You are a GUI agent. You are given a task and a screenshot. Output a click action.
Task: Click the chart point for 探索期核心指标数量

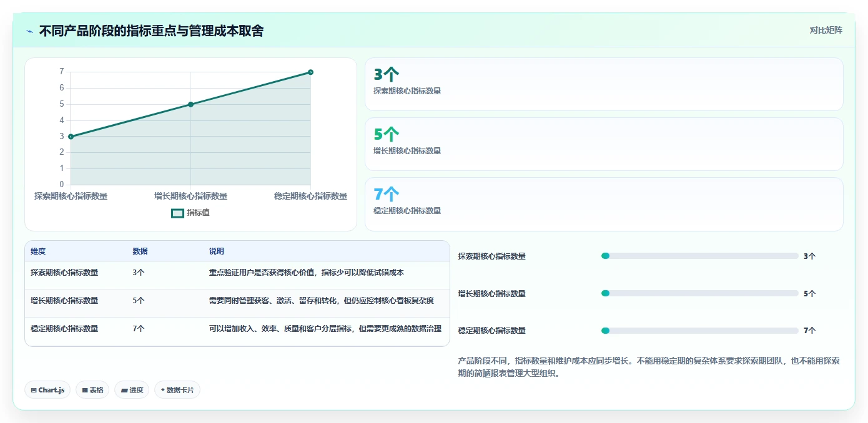[x=71, y=137]
